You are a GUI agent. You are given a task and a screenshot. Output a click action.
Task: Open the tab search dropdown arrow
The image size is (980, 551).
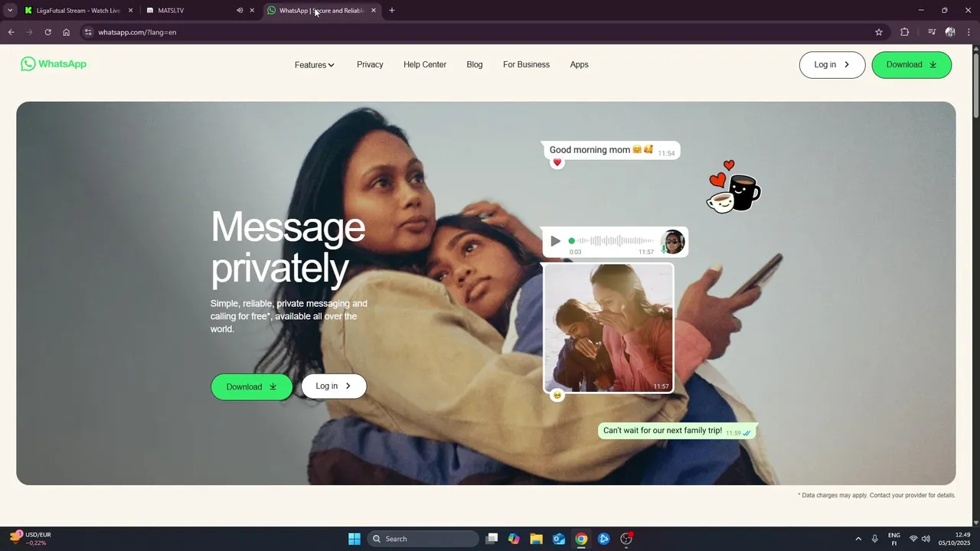tap(10, 11)
